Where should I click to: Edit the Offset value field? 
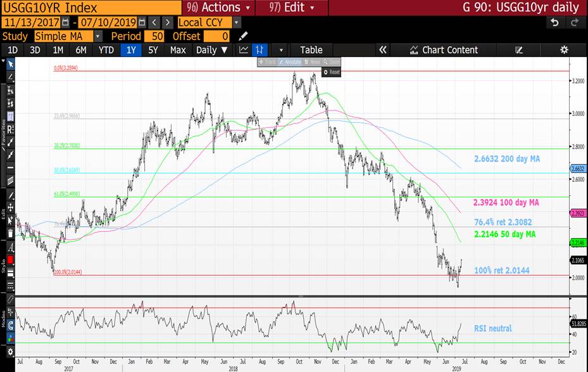216,36
